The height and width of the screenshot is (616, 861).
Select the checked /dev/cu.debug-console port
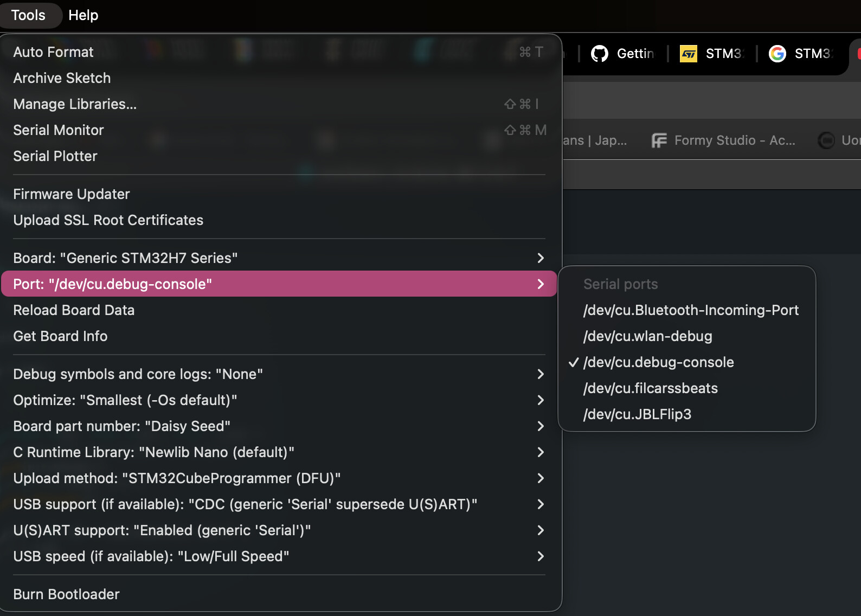[x=658, y=362]
